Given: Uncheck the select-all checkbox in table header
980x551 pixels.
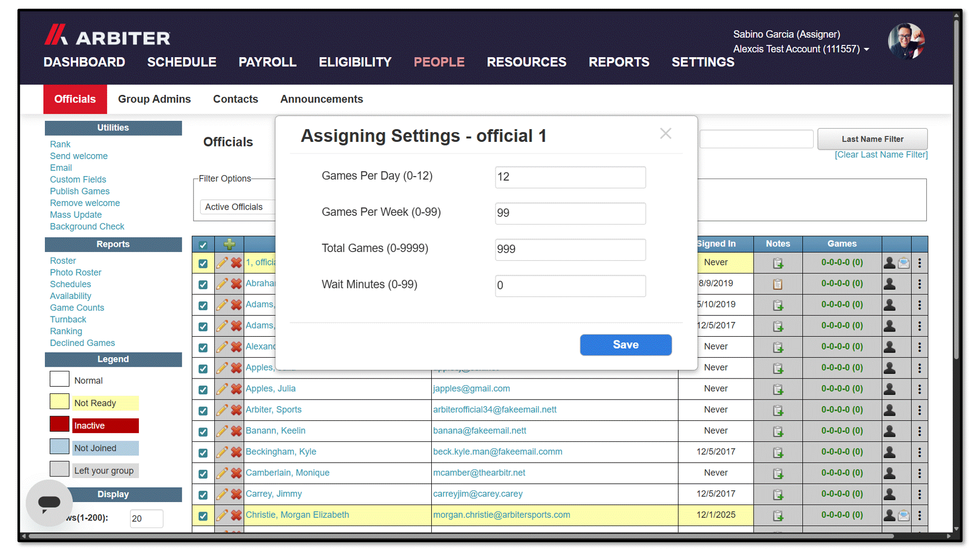Looking at the screenshot, I should coord(203,245).
